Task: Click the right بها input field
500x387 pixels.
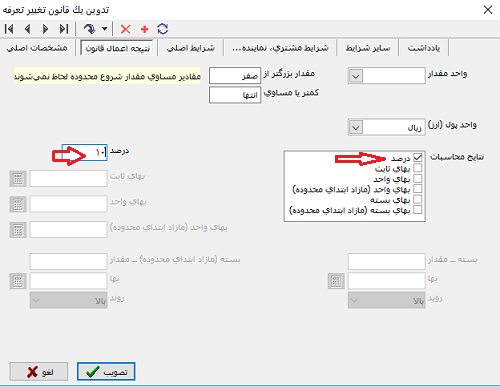Action: (387, 281)
